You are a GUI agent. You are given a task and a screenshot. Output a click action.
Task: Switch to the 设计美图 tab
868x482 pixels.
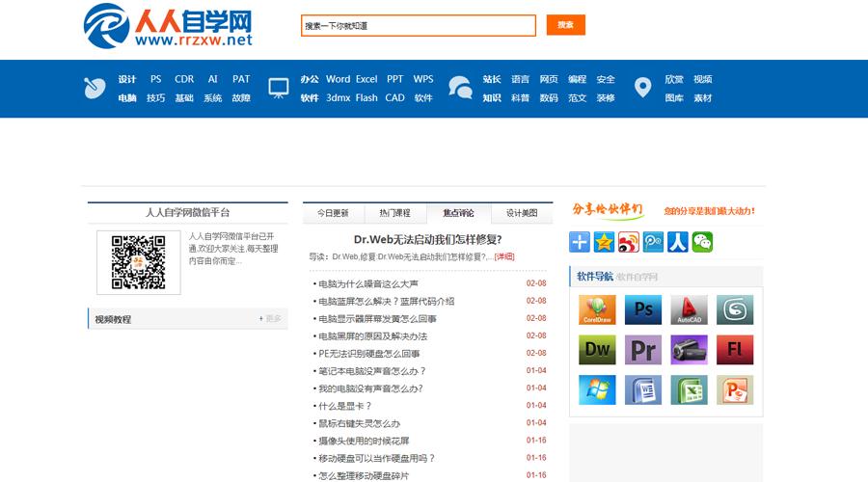522,213
